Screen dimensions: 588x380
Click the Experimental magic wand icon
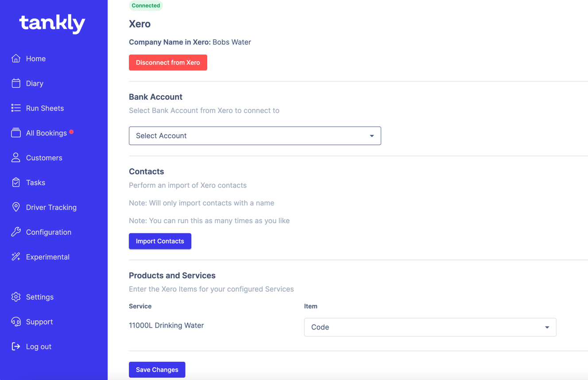point(16,257)
